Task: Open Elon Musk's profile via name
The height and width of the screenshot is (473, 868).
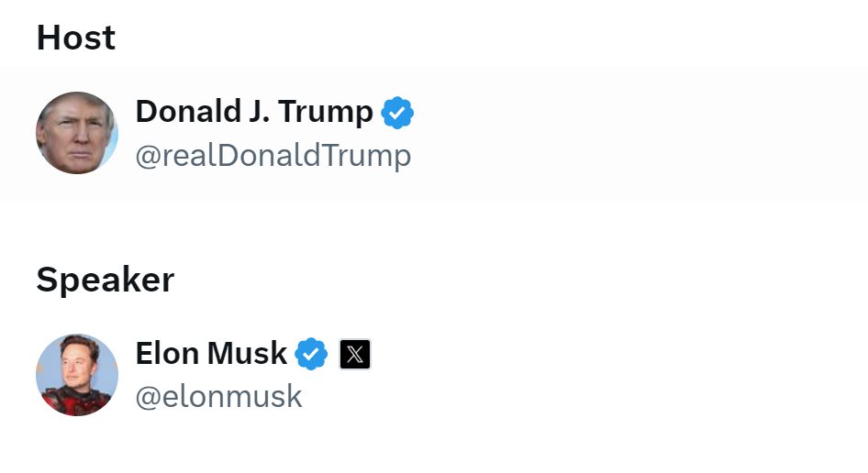Action: (211, 353)
